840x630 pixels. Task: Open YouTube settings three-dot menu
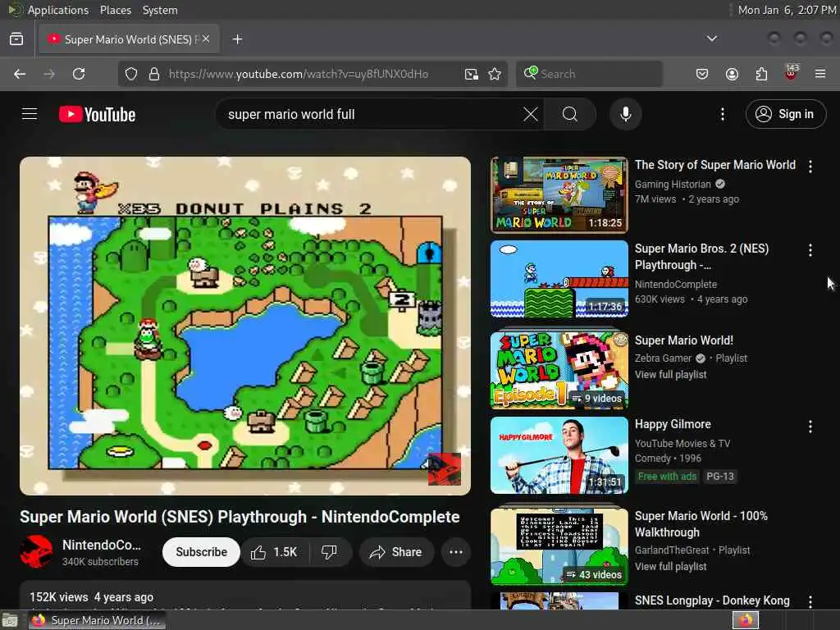(x=723, y=114)
